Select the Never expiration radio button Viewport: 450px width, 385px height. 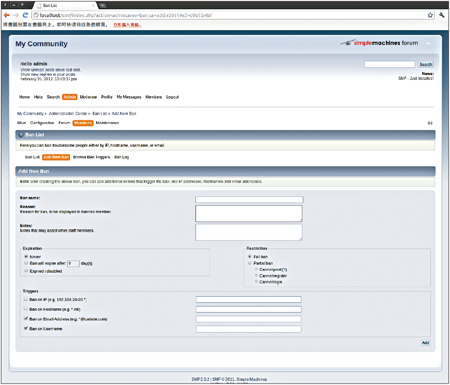26,257
